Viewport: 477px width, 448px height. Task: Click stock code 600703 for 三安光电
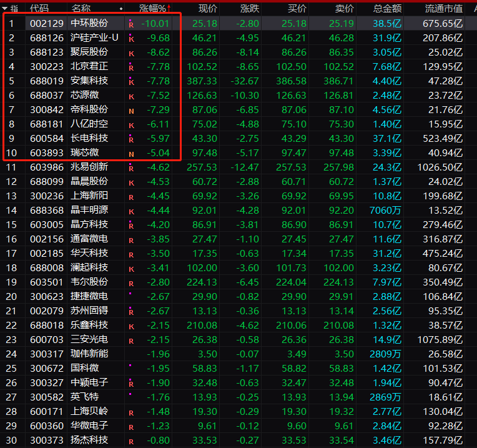pyautogui.click(x=47, y=339)
